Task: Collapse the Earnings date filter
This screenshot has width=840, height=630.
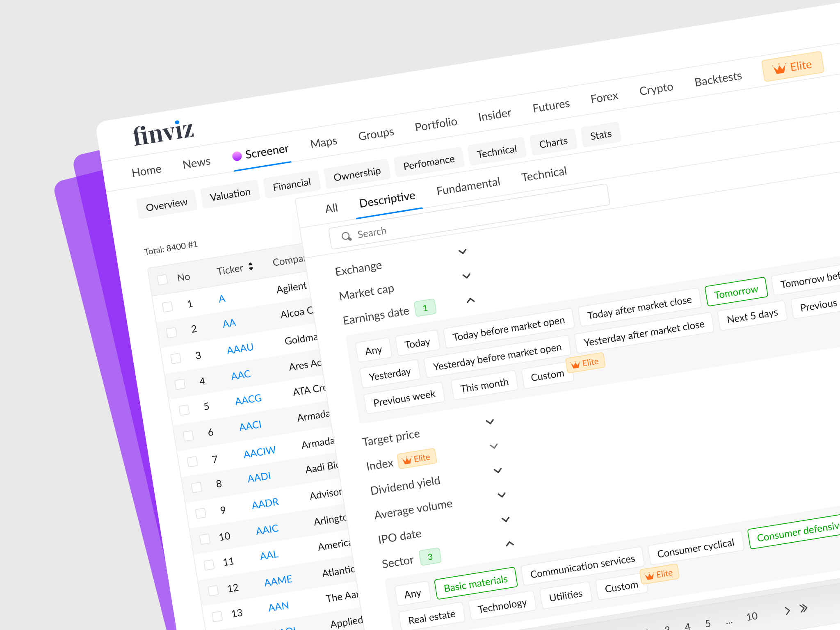Action: (x=471, y=300)
